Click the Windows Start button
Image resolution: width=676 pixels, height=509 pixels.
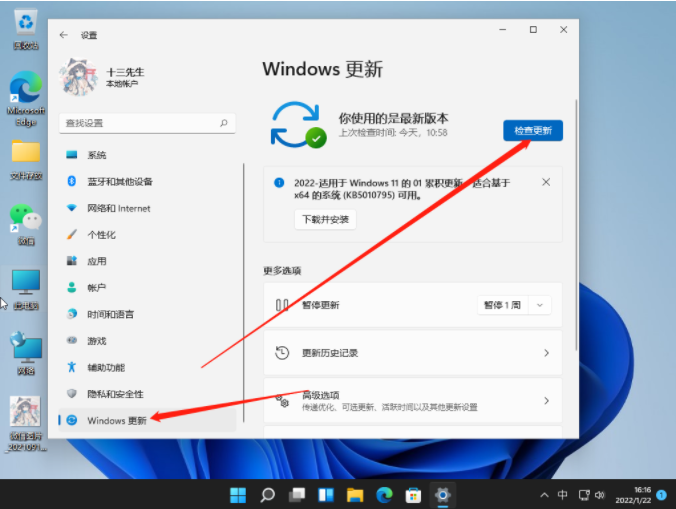pos(238,494)
